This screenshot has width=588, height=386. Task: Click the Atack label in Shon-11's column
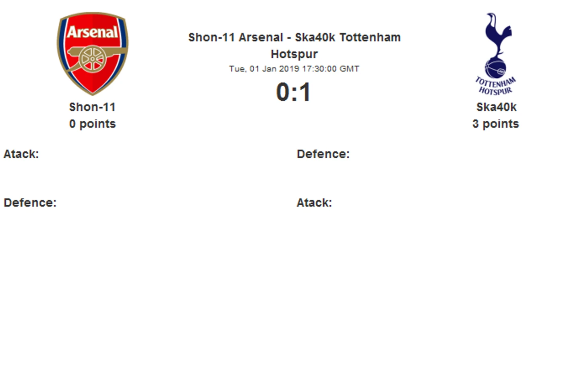tap(21, 154)
